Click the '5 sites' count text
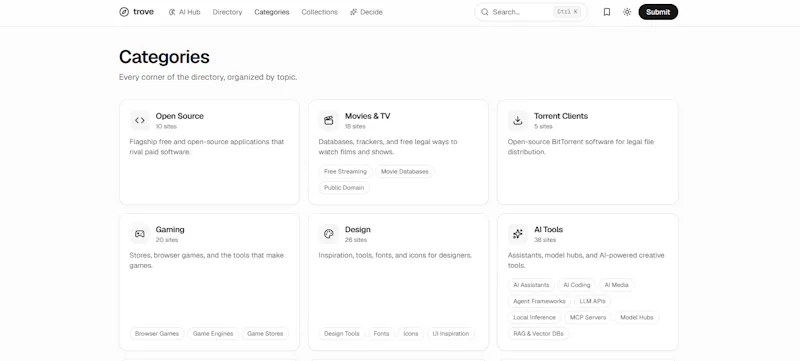This screenshot has width=800, height=361. pos(543,126)
